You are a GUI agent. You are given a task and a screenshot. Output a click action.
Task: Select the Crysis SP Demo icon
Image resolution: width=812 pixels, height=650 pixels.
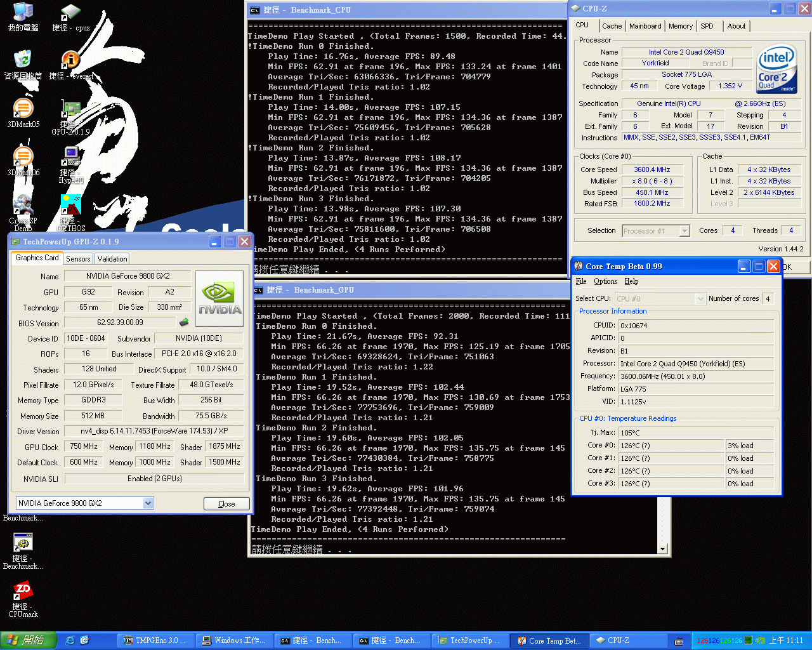click(x=23, y=213)
